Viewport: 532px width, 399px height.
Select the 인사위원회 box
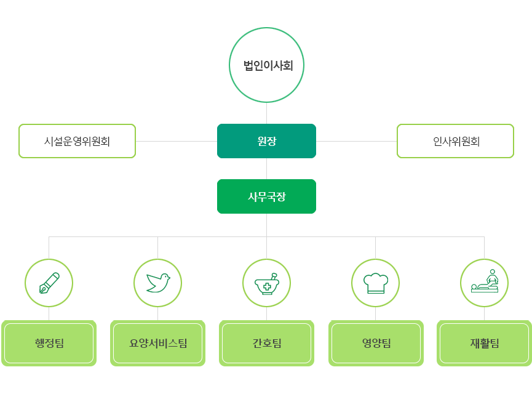(456, 141)
